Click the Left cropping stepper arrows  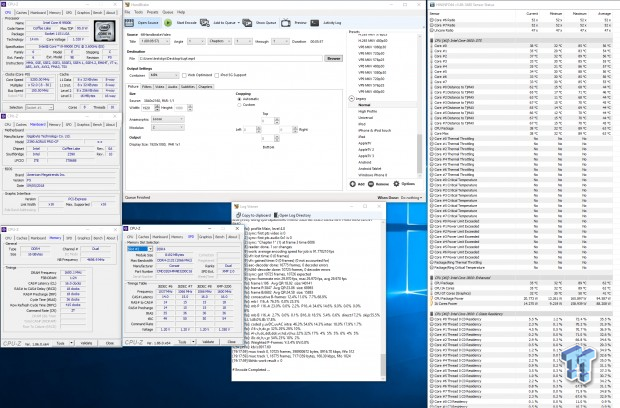point(258,130)
